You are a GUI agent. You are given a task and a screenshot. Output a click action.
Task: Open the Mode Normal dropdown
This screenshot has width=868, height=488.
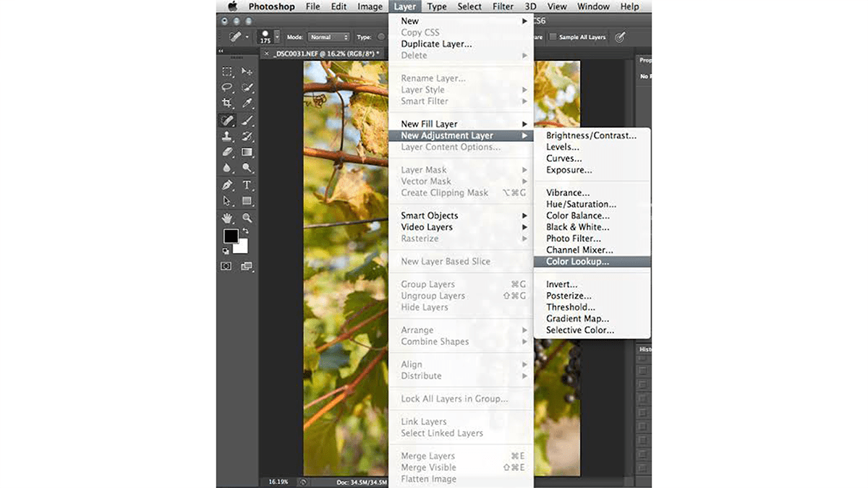[328, 37]
